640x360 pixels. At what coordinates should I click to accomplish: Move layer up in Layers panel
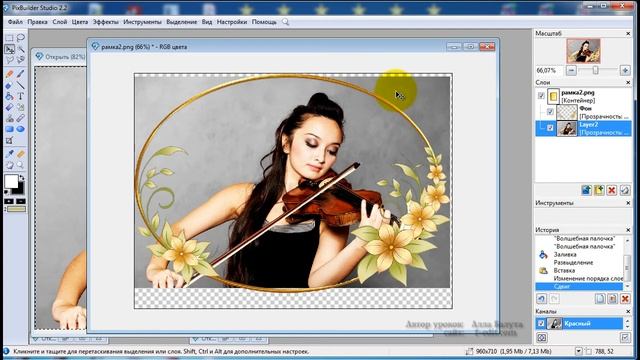pos(586,190)
